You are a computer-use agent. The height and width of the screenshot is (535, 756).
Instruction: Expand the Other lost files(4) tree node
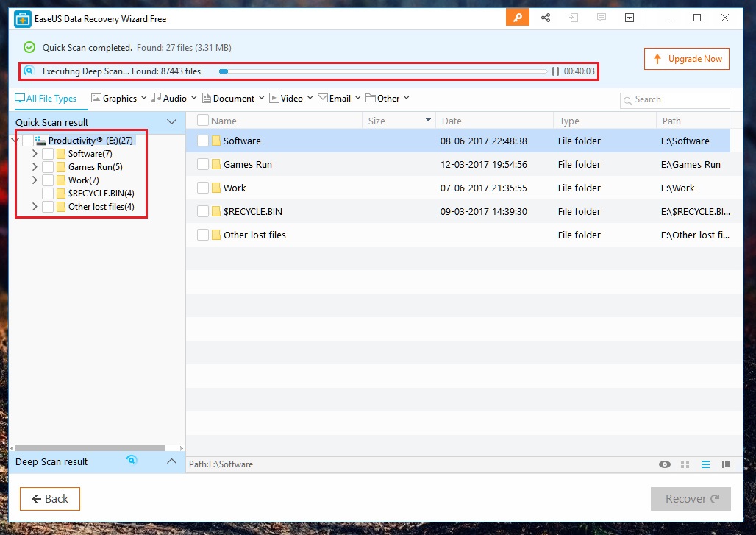[x=35, y=207]
